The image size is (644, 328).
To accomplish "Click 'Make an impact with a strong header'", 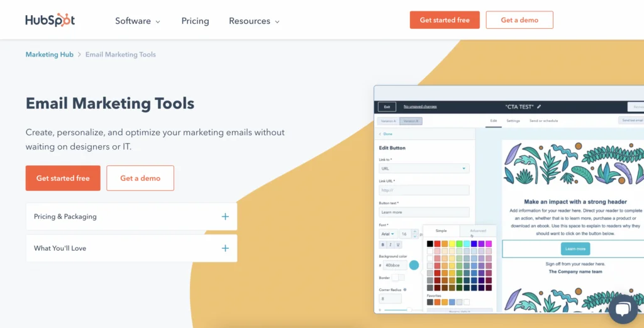I will point(575,202).
